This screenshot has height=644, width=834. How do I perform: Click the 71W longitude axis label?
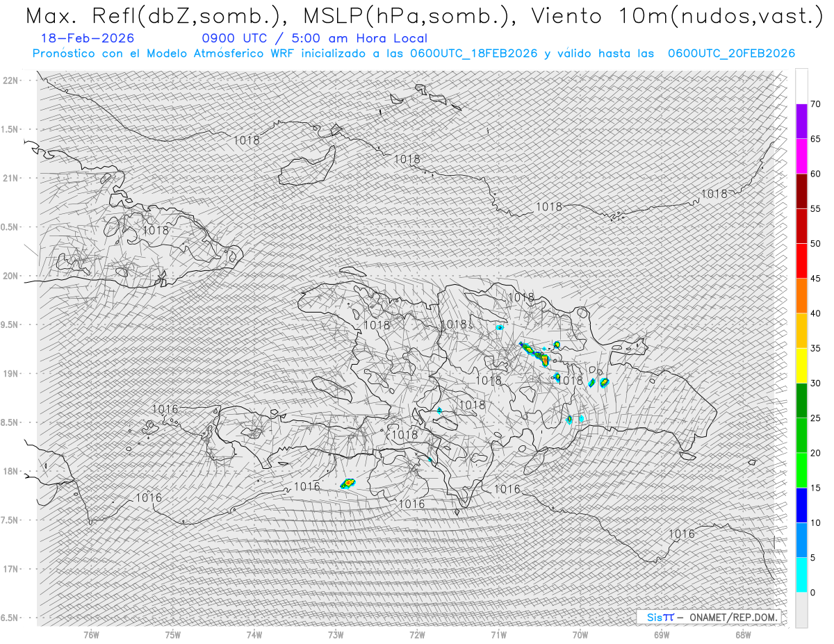click(498, 634)
